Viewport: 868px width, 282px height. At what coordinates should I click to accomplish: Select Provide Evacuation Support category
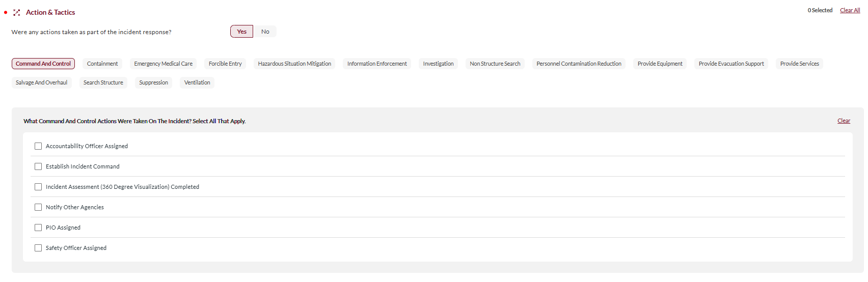pos(731,64)
